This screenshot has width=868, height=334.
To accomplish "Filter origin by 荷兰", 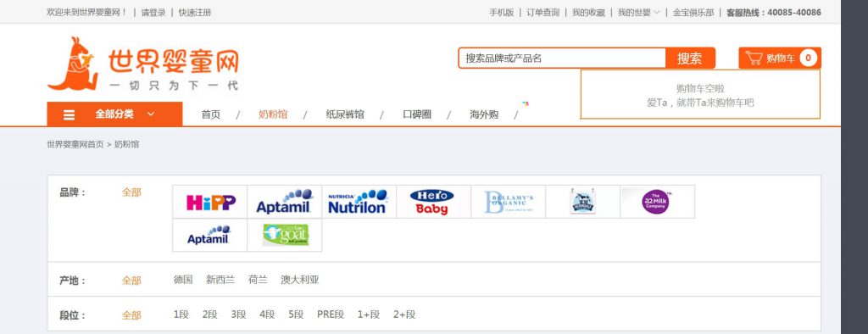I will [x=258, y=280].
